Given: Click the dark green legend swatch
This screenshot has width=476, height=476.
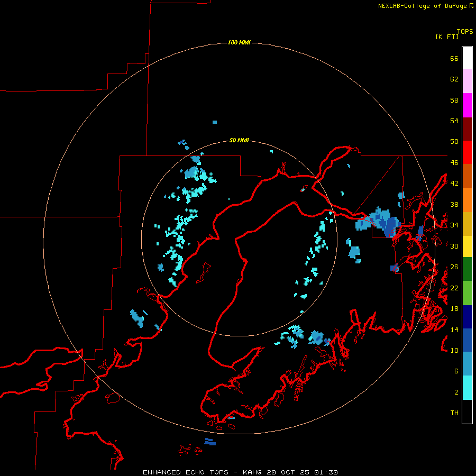Looking at the screenshot, I should click(467, 269).
